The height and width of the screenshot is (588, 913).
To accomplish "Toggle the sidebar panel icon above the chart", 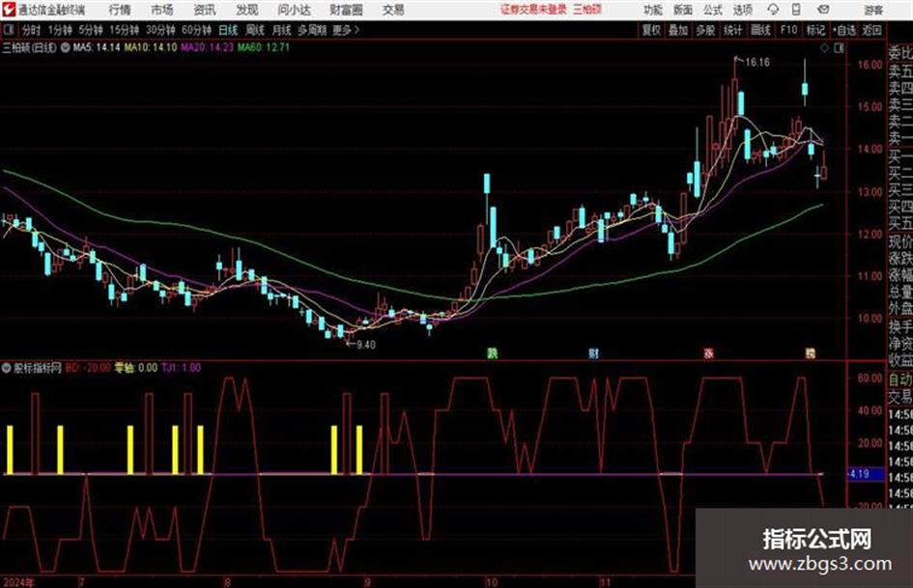I will point(839,48).
